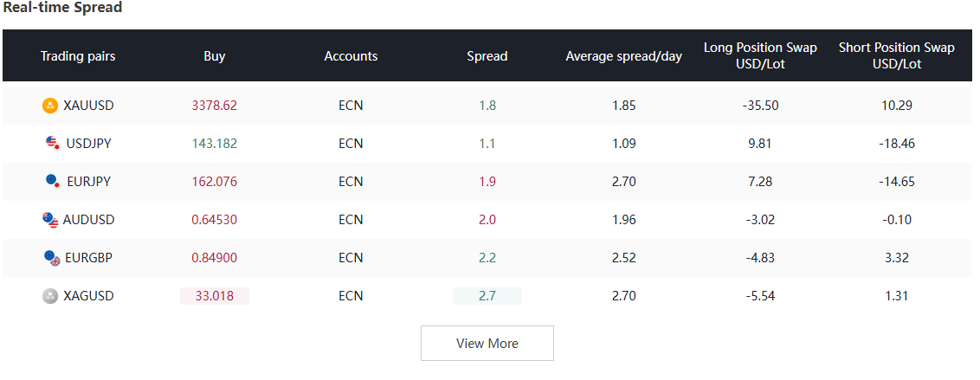980x380 pixels.
Task: Click the AUDUSD flag pair icon
Action: pyautogui.click(x=50, y=220)
